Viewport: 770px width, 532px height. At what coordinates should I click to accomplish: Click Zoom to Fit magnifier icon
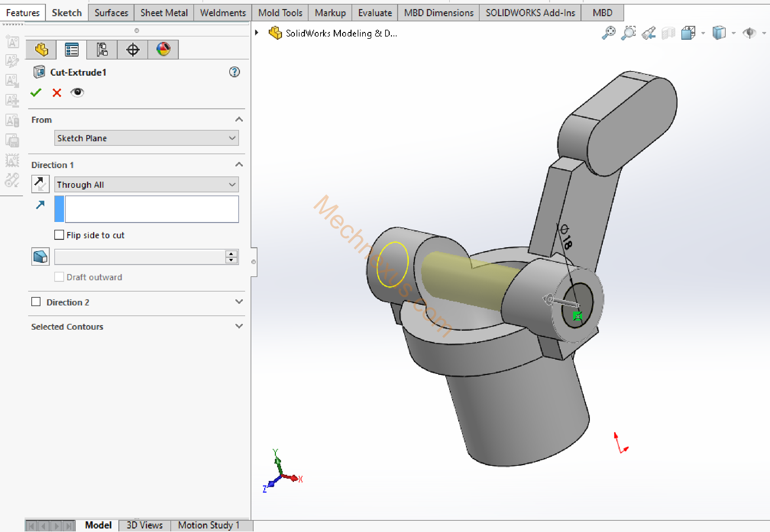608,33
